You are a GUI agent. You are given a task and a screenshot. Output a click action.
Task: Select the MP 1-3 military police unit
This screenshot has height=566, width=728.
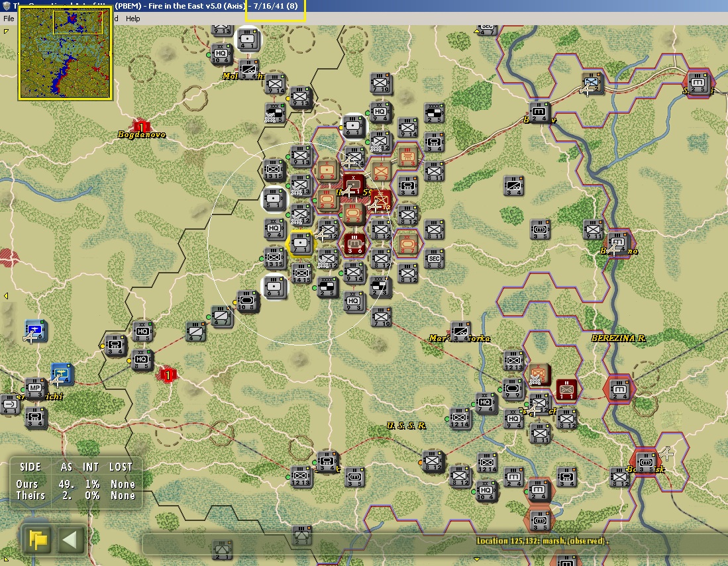click(35, 389)
